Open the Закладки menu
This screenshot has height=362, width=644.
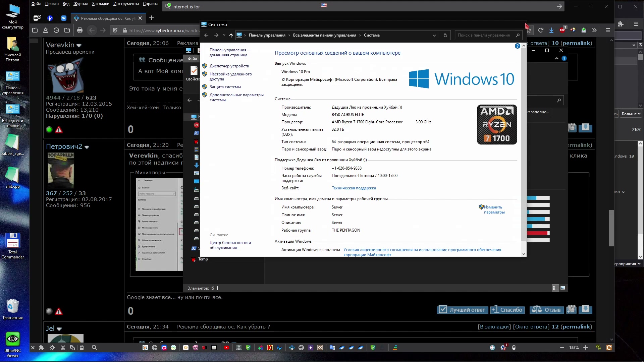[x=100, y=4]
